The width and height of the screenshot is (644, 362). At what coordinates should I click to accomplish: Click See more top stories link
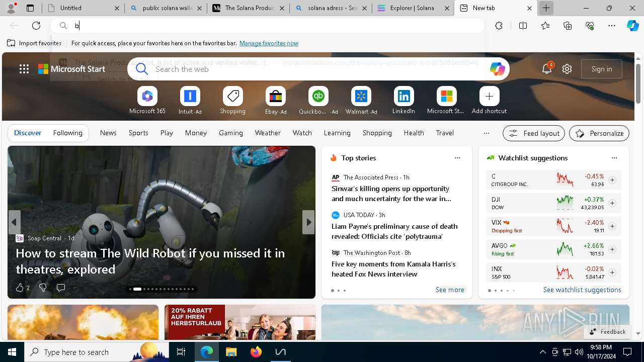click(450, 290)
